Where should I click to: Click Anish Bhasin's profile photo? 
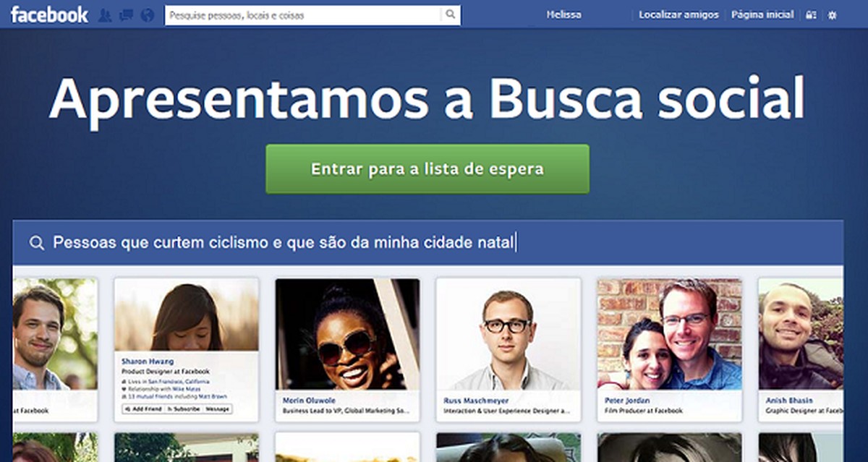[801, 335]
